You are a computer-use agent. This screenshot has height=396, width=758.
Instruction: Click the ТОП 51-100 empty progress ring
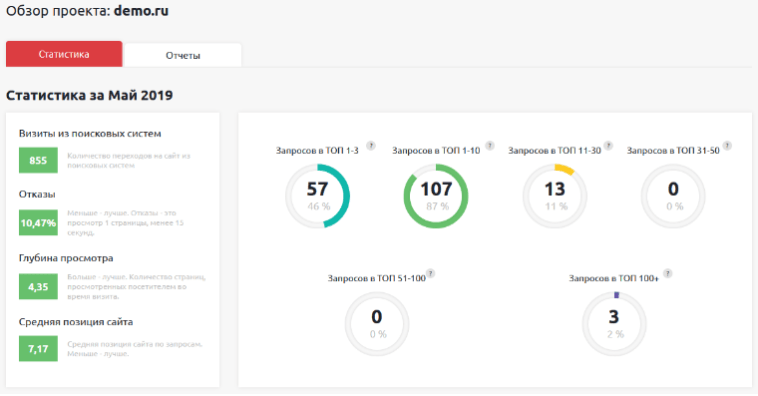pos(377,323)
